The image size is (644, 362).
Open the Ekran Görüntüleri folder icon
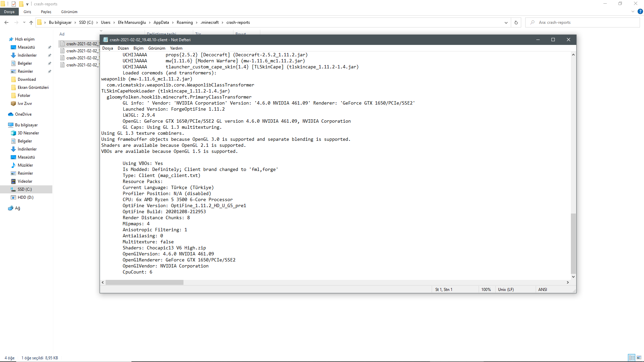[13, 87]
